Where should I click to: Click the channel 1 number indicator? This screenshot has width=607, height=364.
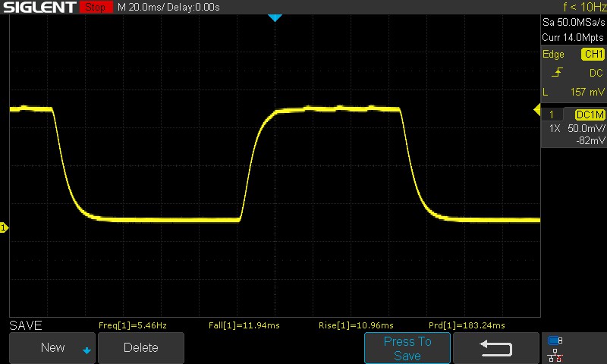(552, 115)
